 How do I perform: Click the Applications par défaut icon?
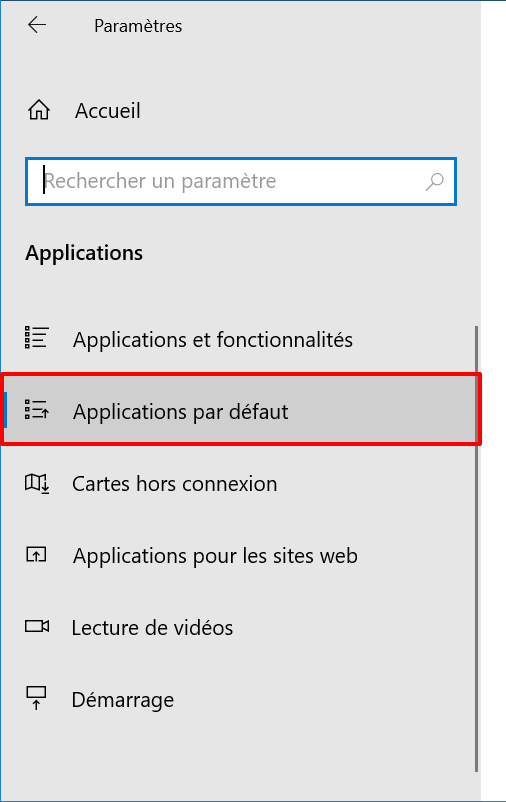point(37,410)
